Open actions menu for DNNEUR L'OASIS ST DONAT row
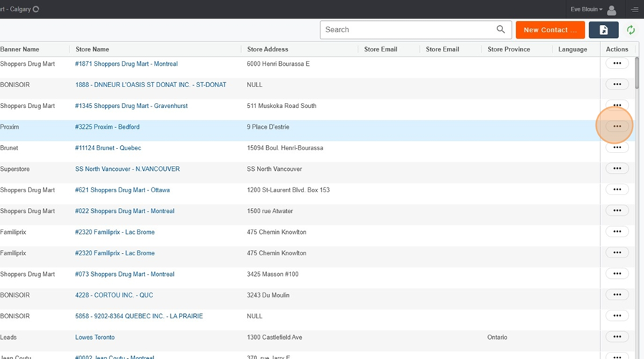This screenshot has width=644, height=359. tap(617, 84)
